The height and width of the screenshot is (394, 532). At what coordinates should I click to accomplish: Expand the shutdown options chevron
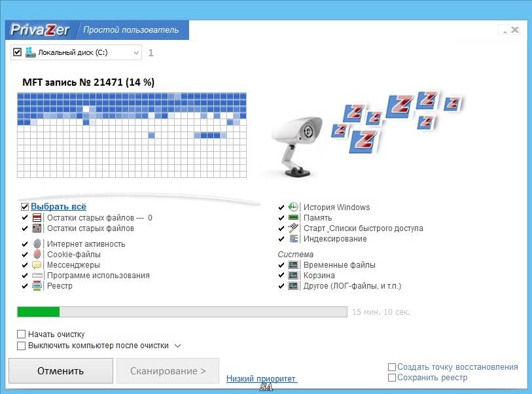click(177, 346)
